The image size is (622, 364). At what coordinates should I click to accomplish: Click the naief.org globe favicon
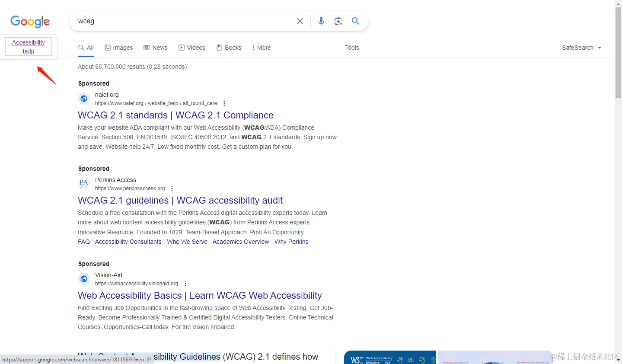click(x=84, y=99)
